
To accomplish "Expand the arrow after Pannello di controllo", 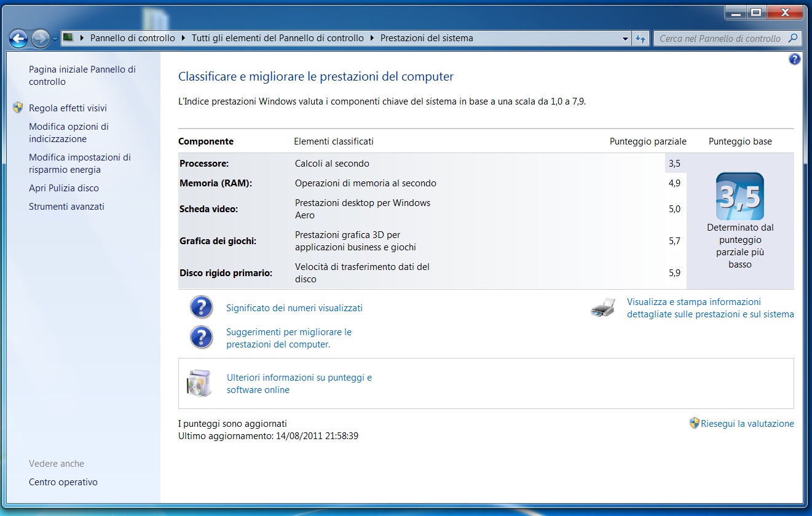I will (x=183, y=38).
